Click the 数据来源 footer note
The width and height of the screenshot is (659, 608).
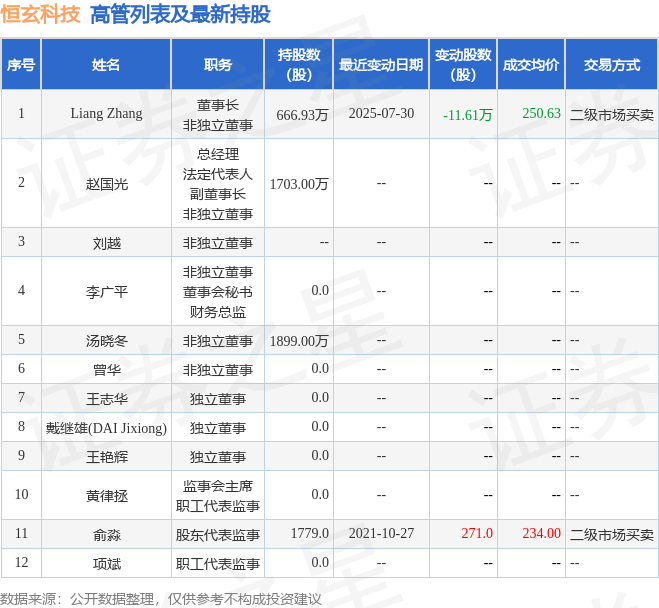pos(161,599)
